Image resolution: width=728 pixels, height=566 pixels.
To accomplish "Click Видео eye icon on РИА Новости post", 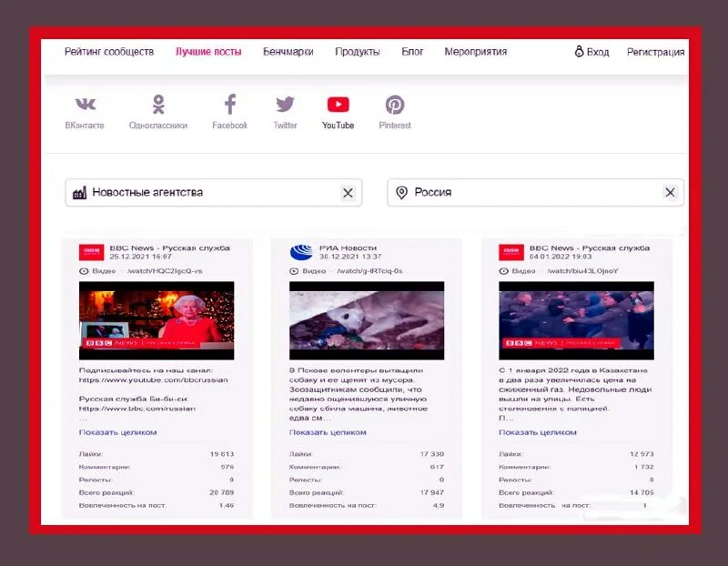I will 294,271.
